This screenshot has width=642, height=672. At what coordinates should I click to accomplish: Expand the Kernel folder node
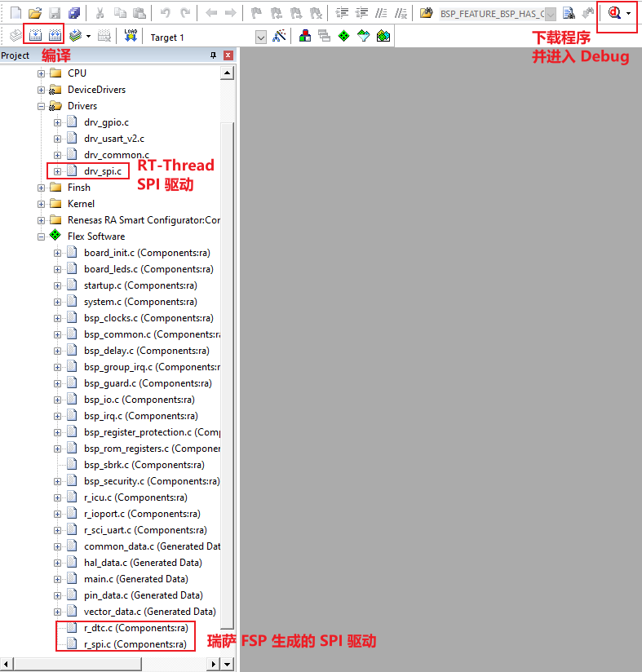[41, 204]
